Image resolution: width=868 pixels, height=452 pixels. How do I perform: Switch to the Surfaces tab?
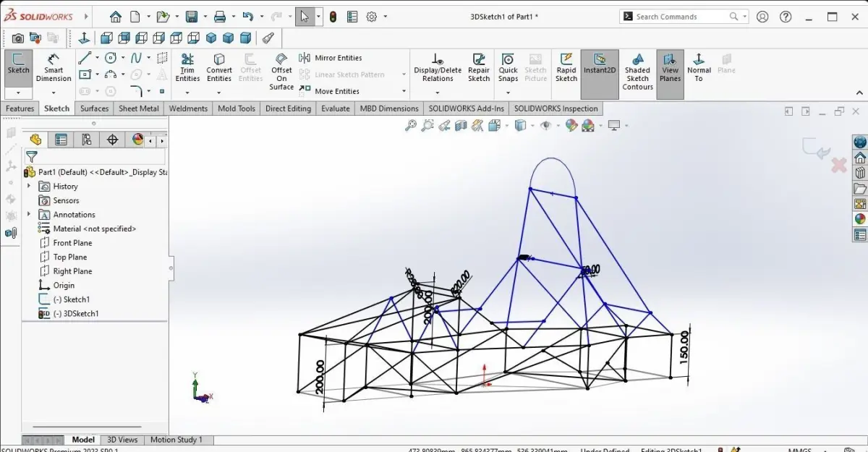(95, 108)
